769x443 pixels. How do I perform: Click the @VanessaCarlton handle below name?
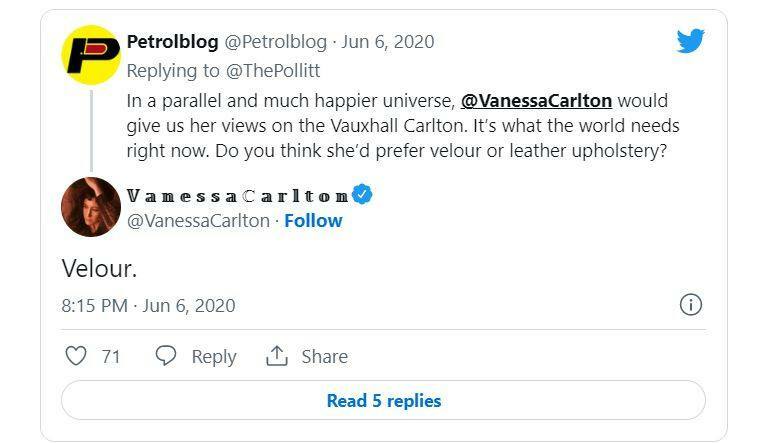pyautogui.click(x=198, y=221)
